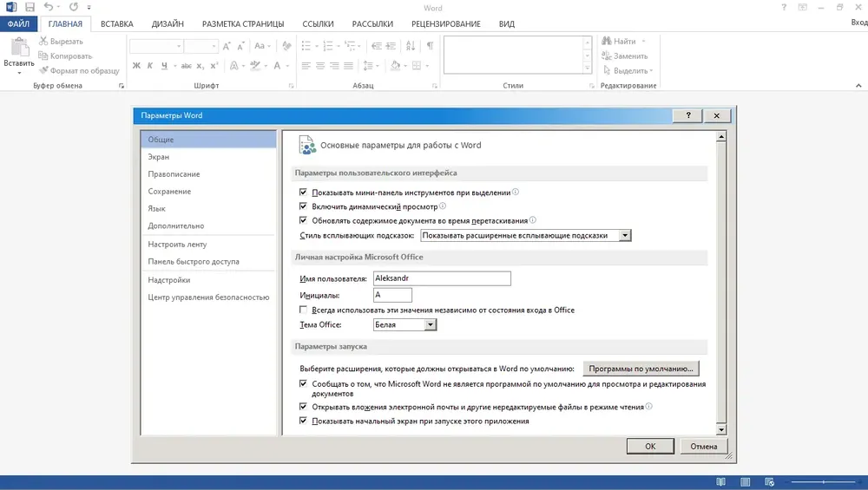
Task: Open the Font (Шрифт) dialog launcher
Action: pos(291,86)
